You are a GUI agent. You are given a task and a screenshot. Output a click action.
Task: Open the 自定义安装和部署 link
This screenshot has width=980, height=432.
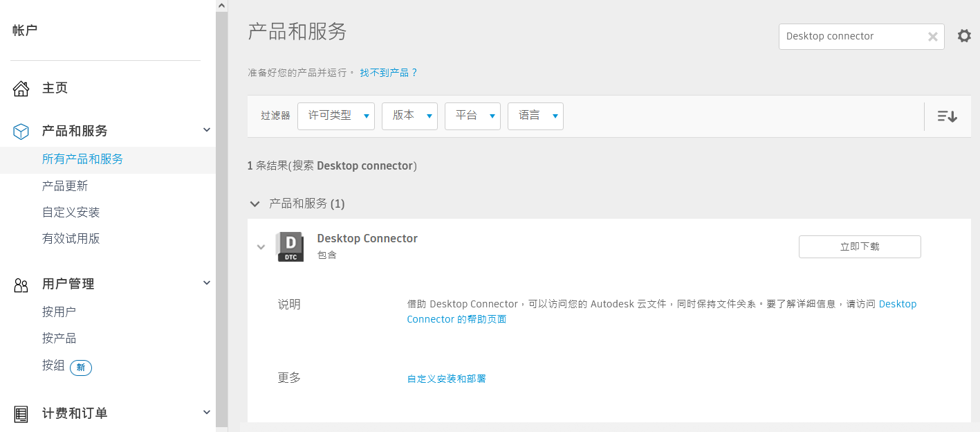tap(447, 379)
